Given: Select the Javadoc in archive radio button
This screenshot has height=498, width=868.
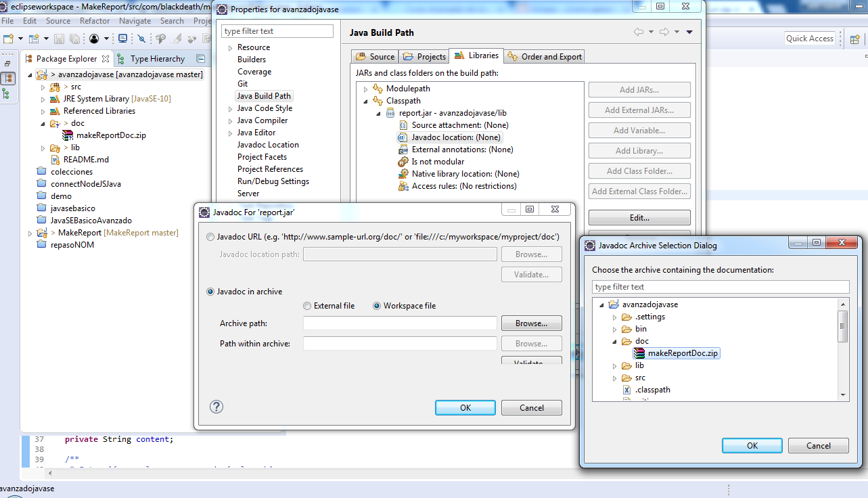Looking at the screenshot, I should click(x=210, y=292).
